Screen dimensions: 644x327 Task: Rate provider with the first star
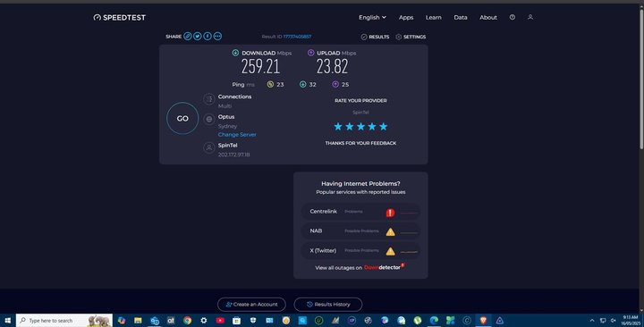338,126
